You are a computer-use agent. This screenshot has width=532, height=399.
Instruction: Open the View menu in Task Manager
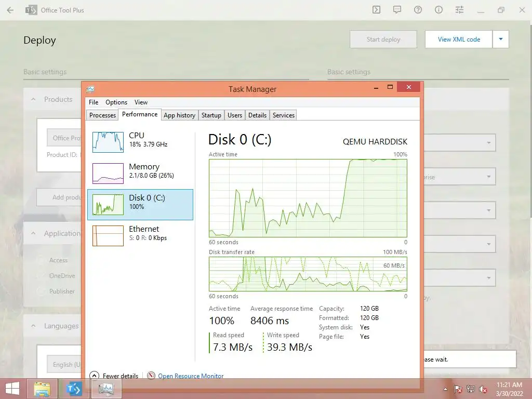click(x=141, y=102)
